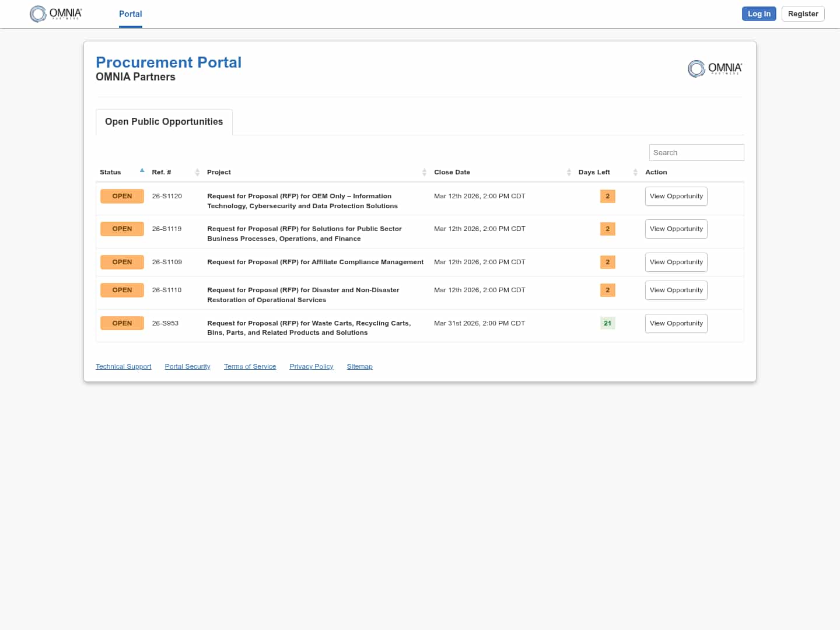Click into the Search input field
The width and height of the screenshot is (840, 630).
(x=696, y=153)
